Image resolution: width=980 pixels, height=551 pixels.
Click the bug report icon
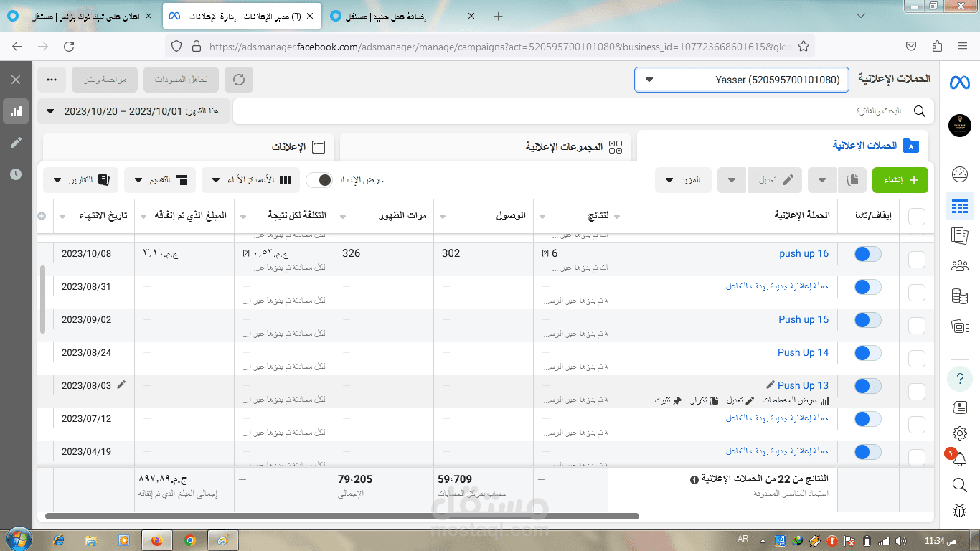960,511
